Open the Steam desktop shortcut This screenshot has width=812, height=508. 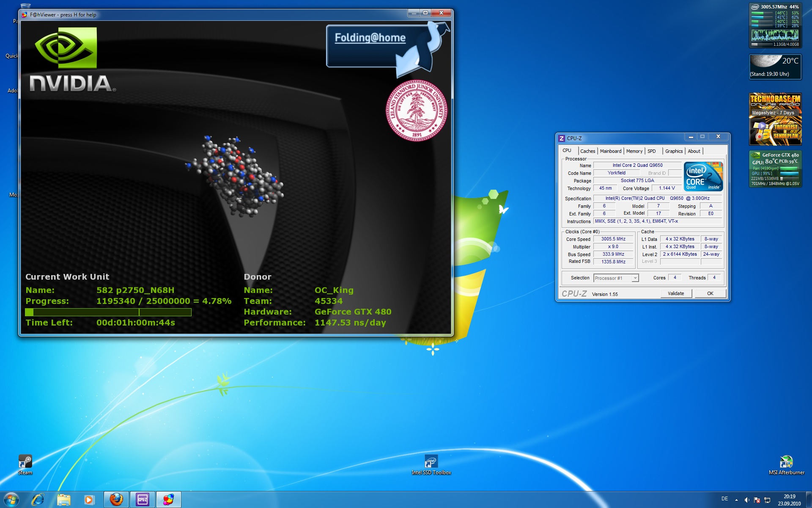click(25, 464)
